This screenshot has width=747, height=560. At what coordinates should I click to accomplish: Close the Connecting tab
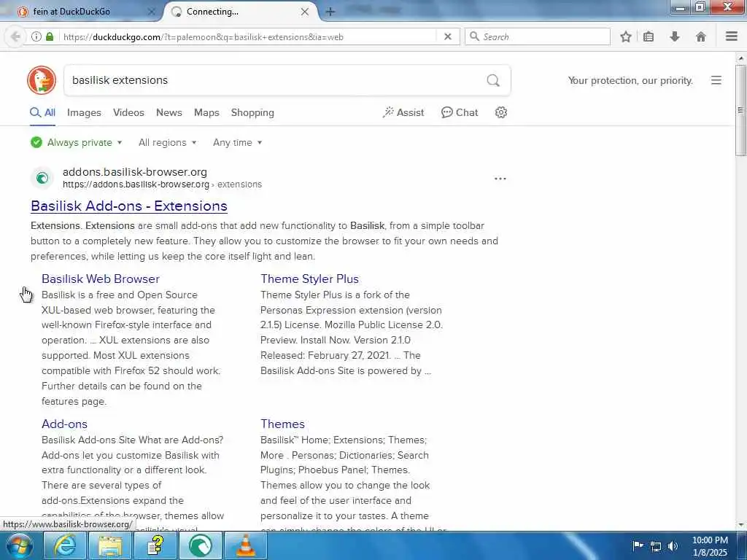point(305,12)
